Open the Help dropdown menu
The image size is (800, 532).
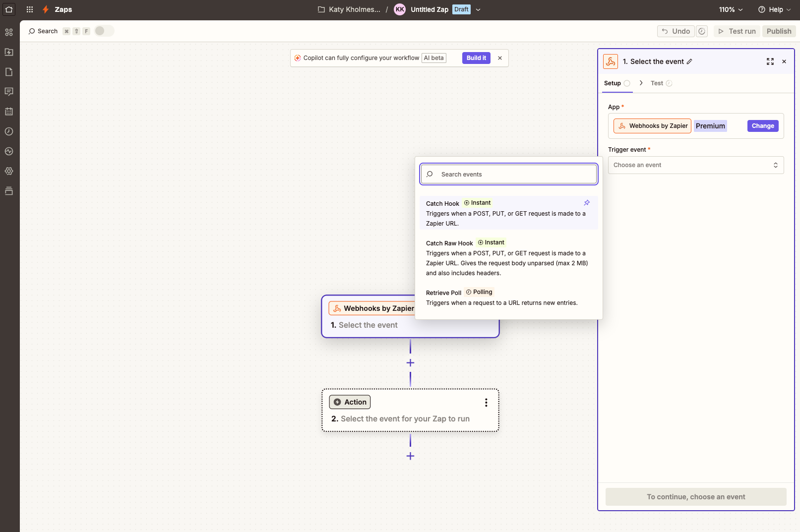774,9
